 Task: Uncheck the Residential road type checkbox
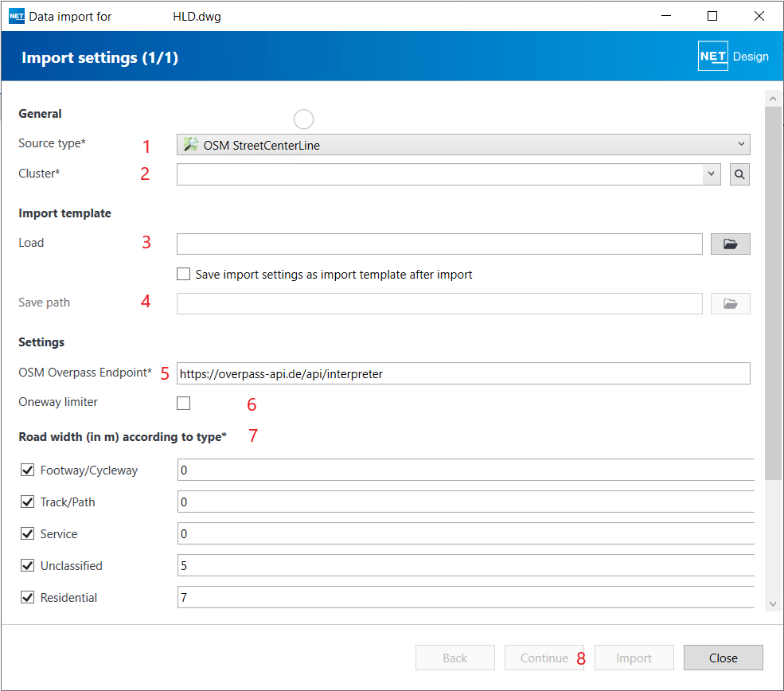(28, 598)
